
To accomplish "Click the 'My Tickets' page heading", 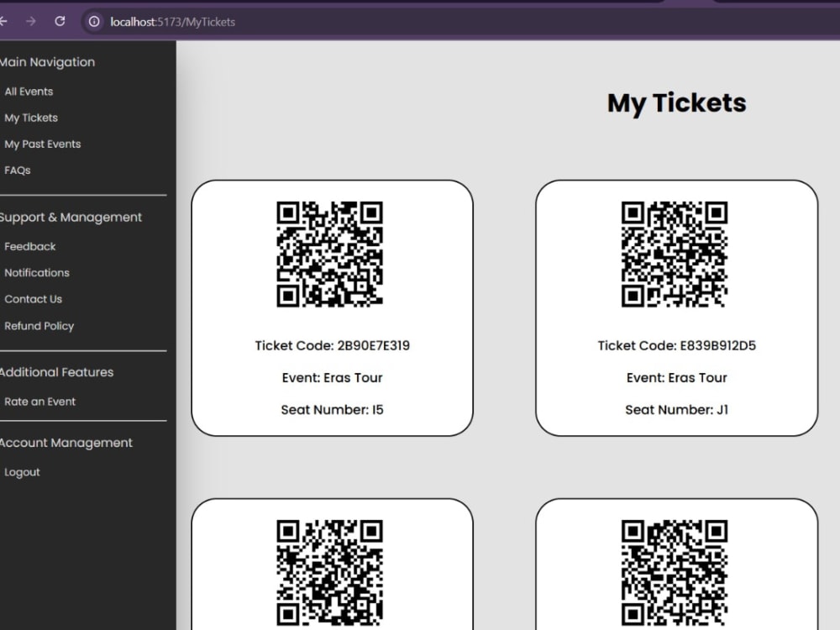I will pos(676,102).
